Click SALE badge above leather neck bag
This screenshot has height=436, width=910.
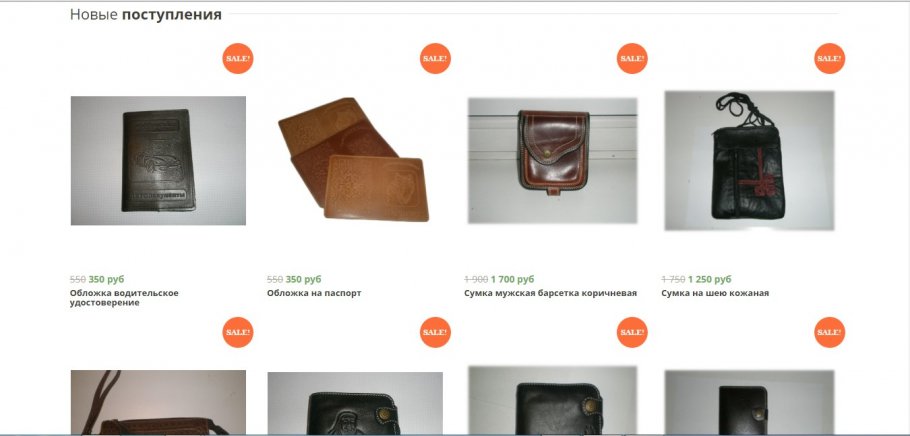(829, 59)
